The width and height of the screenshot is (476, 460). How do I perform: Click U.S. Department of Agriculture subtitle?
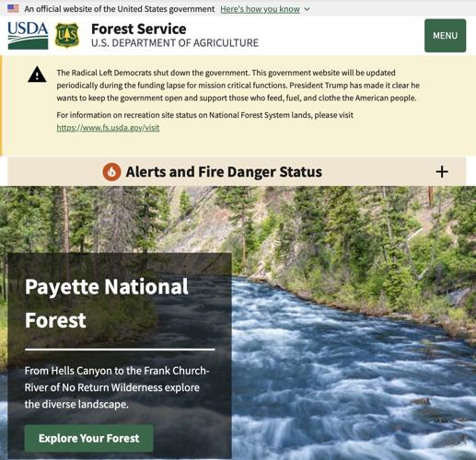(175, 43)
